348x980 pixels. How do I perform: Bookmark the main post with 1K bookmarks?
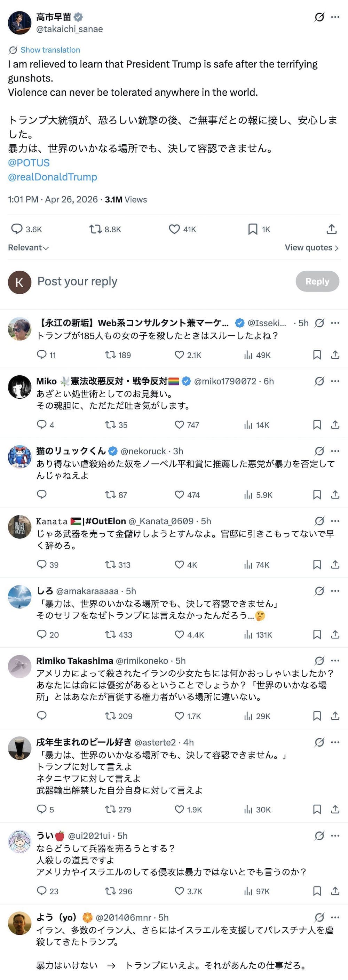click(253, 229)
